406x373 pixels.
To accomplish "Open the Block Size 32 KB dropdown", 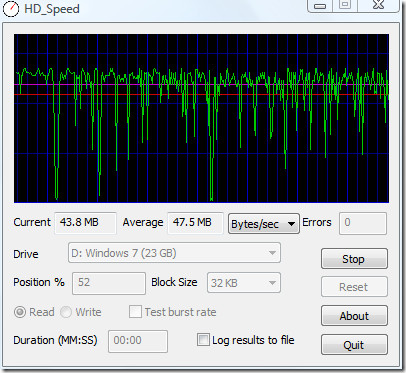I will 244,283.
